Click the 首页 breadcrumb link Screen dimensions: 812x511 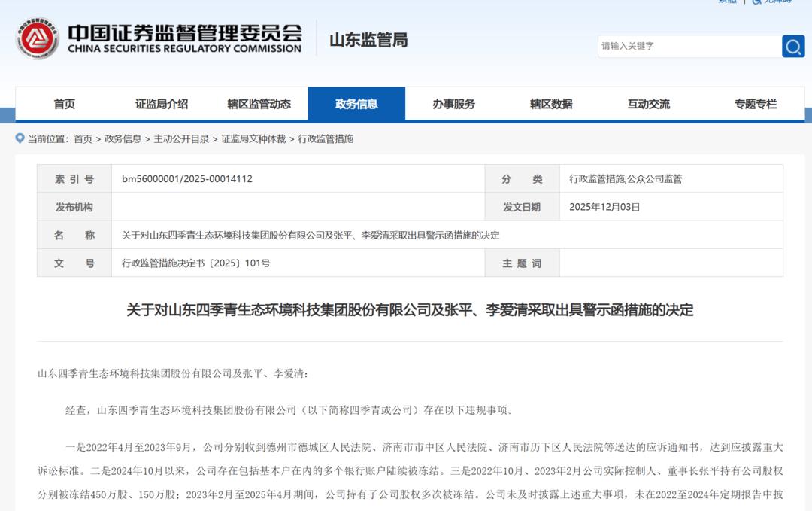[x=83, y=139]
